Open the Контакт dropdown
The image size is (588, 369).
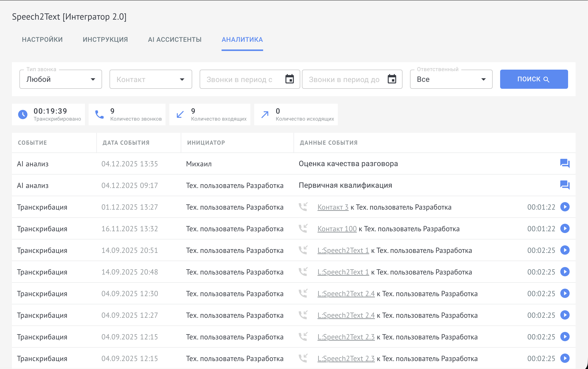pyautogui.click(x=151, y=79)
